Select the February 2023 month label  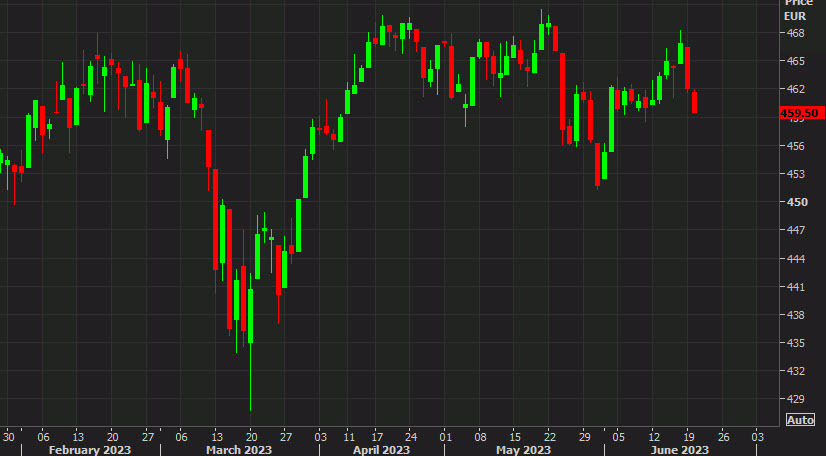click(x=90, y=450)
